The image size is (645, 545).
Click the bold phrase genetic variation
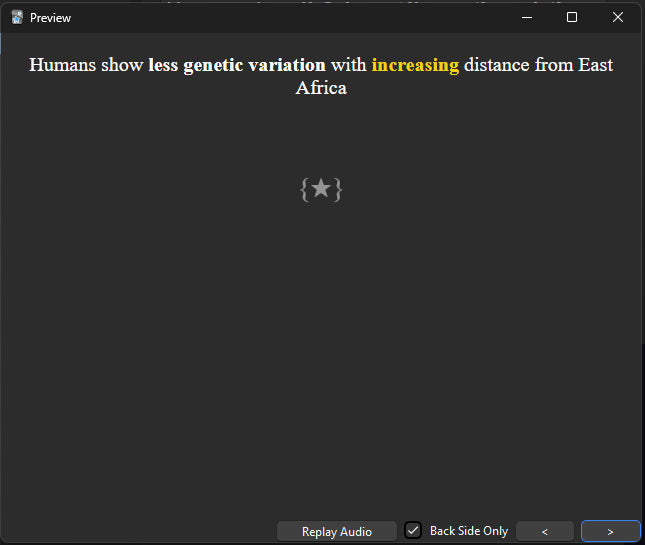tap(255, 65)
